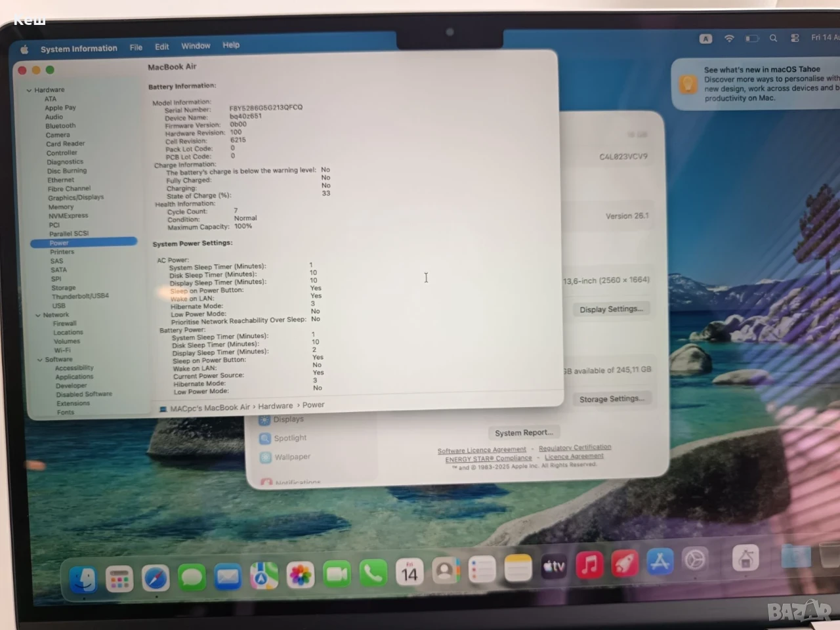
Task: Select Thunderbolt/USB4 in the sidebar
Action: (x=81, y=297)
